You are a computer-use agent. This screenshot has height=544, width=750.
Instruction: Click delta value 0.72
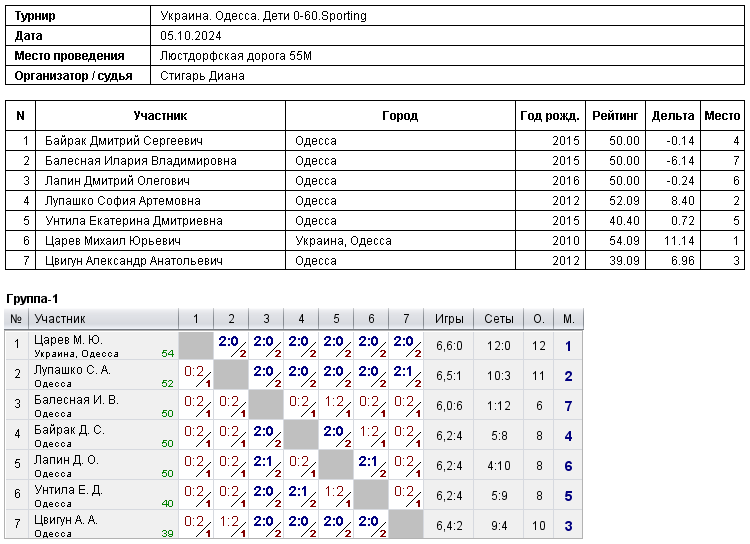click(683, 221)
